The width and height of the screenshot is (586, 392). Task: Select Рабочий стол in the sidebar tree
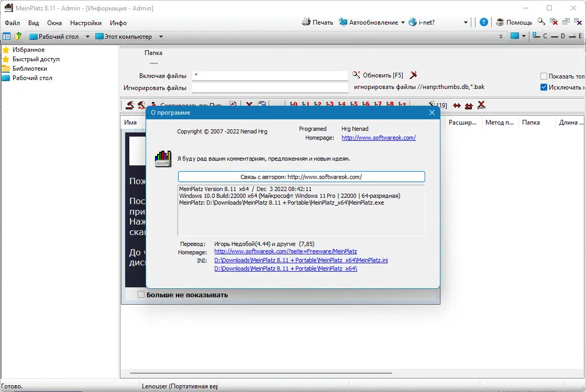pos(32,77)
